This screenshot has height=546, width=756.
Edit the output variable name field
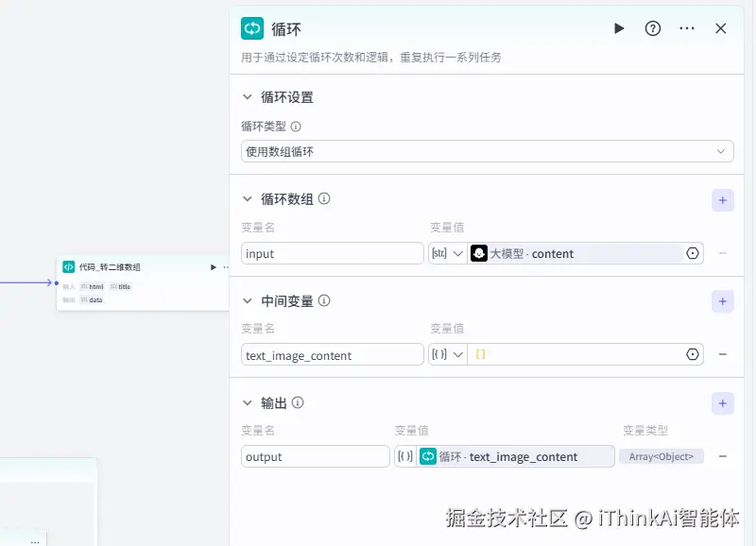(x=316, y=456)
